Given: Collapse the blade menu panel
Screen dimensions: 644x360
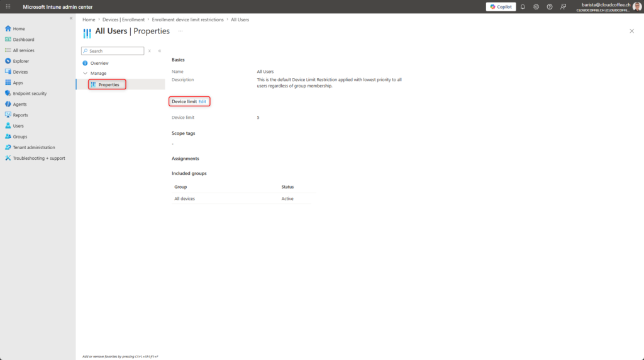Looking at the screenshot, I should [160, 51].
